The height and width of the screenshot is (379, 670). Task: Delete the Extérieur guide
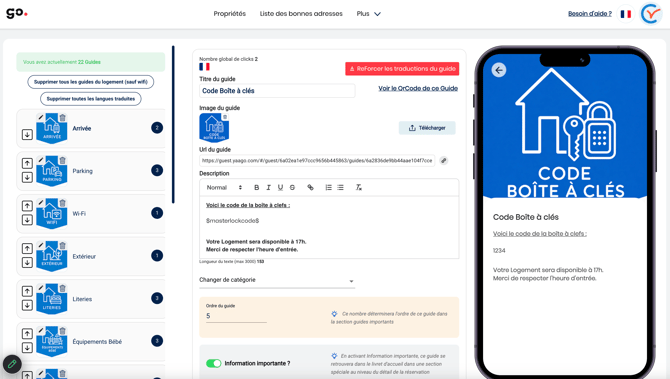(62, 246)
